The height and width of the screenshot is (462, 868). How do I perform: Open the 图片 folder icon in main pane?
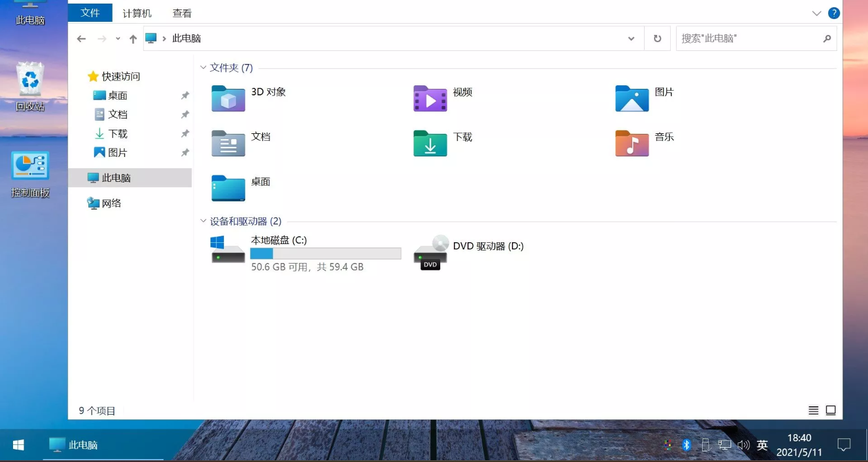(x=632, y=98)
